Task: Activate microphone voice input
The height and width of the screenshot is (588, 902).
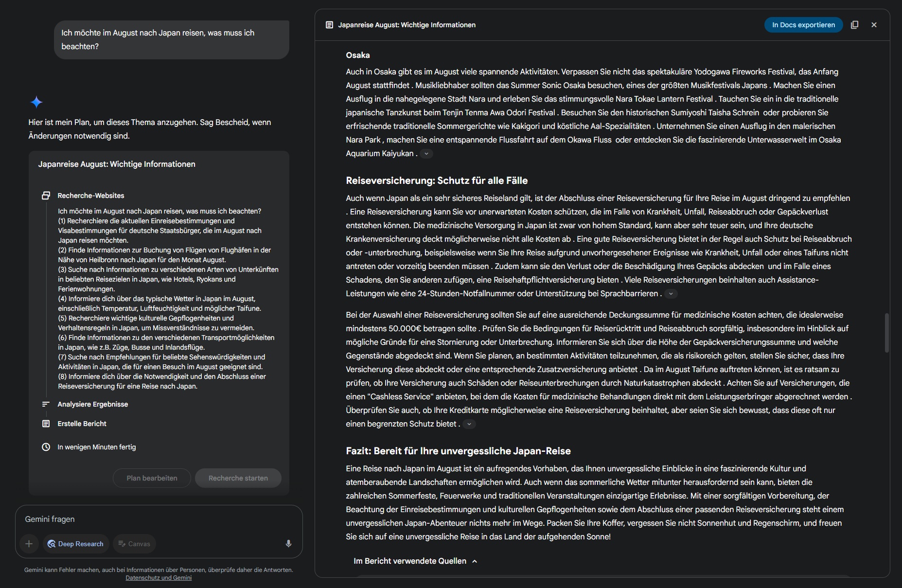Action: (288, 544)
